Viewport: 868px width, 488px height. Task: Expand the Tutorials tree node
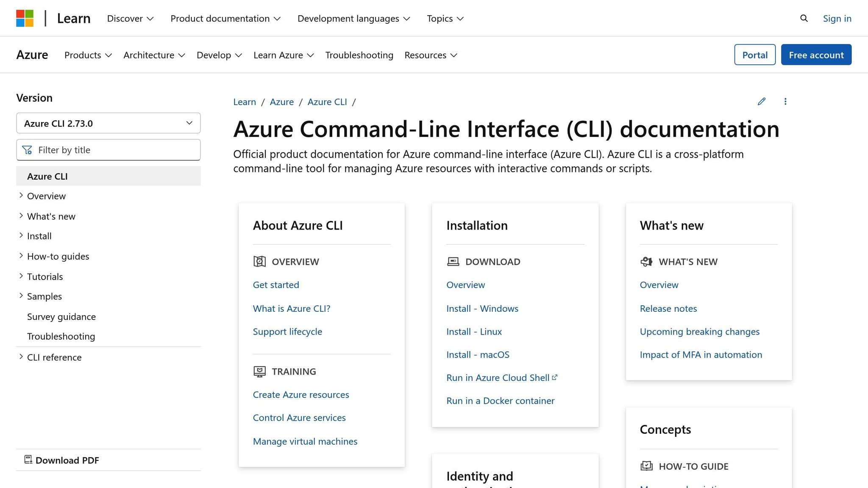click(21, 276)
